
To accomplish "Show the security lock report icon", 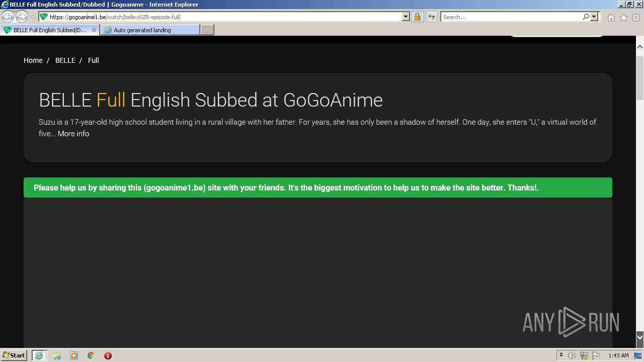I will click(x=417, y=17).
